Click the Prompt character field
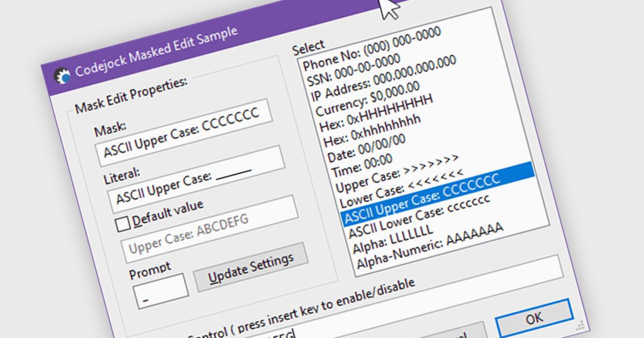The height and width of the screenshot is (338, 644). click(x=160, y=291)
